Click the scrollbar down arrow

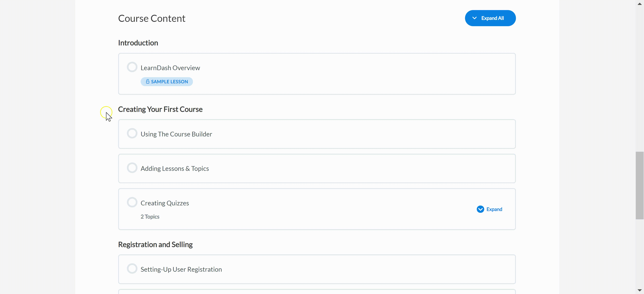coord(639,290)
